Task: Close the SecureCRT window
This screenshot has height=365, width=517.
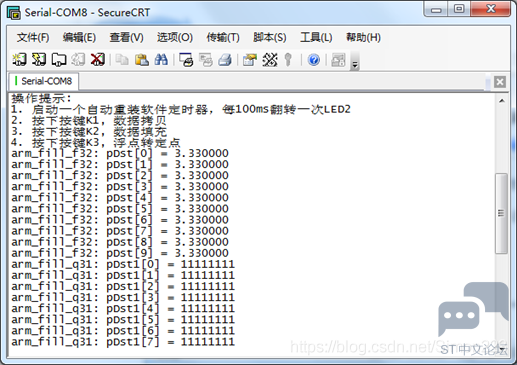Action: [x=490, y=9]
